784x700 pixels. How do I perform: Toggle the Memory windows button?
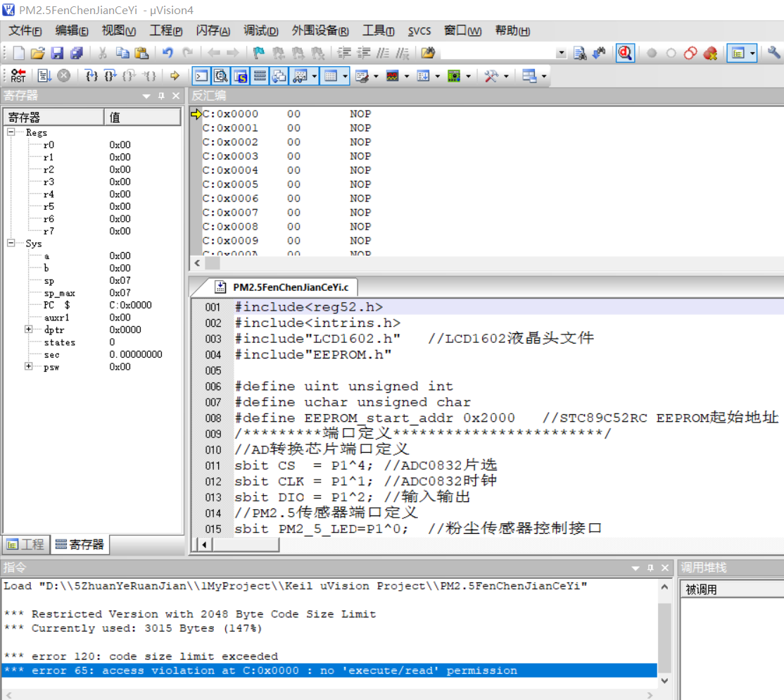tap(331, 76)
